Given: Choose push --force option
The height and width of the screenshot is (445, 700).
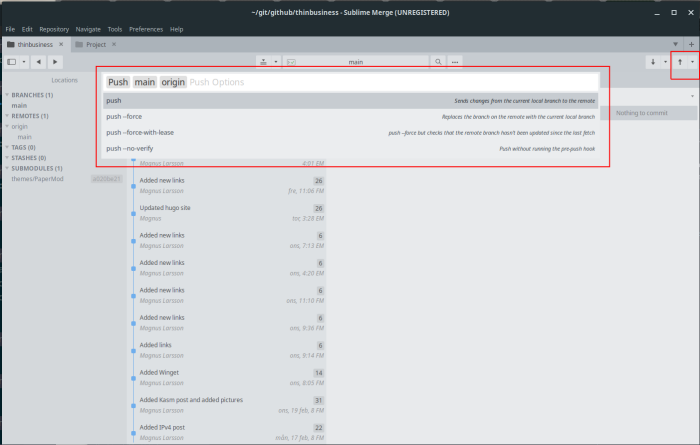Looking at the screenshot, I should tap(350, 116).
